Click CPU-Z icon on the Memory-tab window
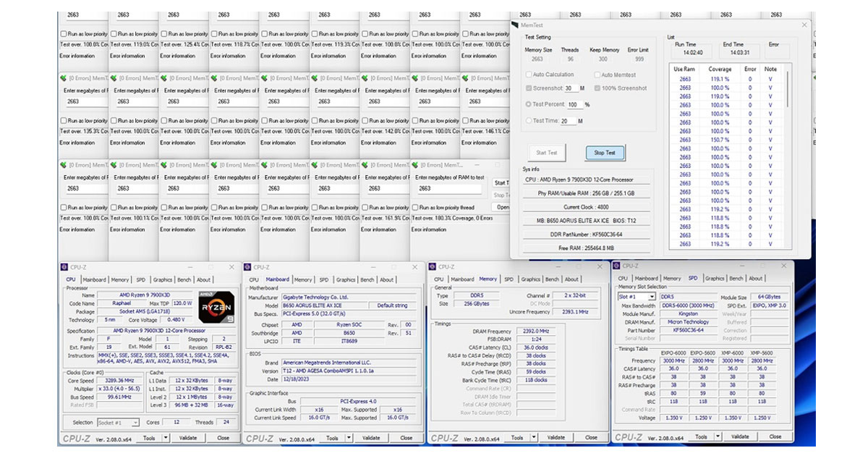The width and height of the screenshot is (868, 456). 433,267
